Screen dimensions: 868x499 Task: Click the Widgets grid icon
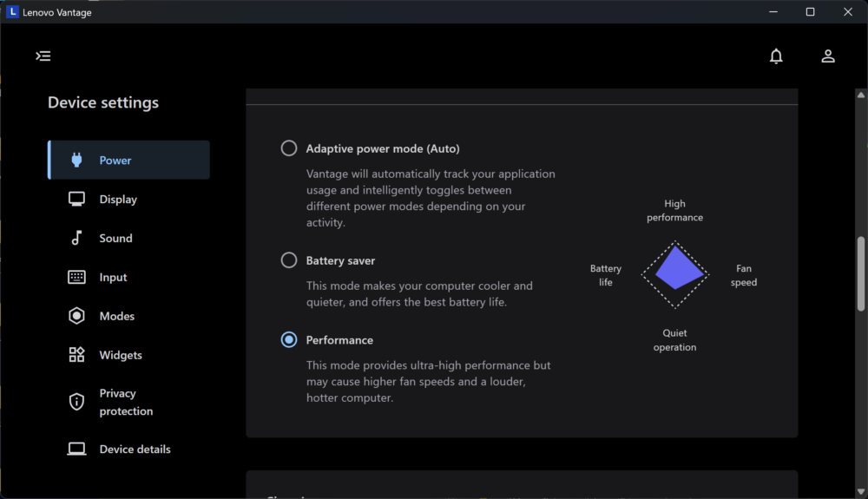pyautogui.click(x=76, y=355)
